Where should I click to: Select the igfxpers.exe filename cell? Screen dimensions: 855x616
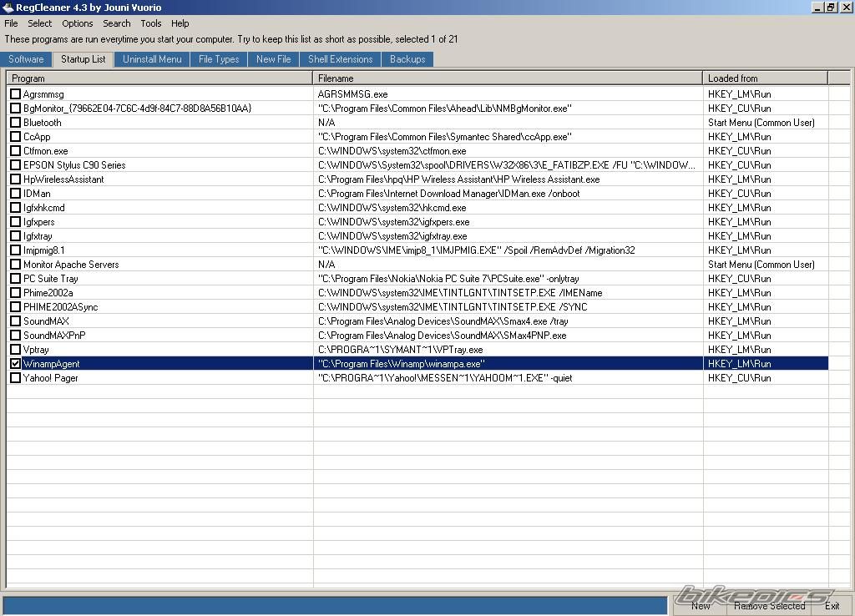508,222
